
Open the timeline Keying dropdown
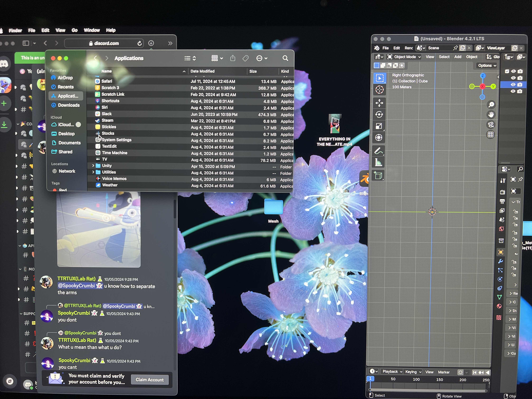point(413,372)
